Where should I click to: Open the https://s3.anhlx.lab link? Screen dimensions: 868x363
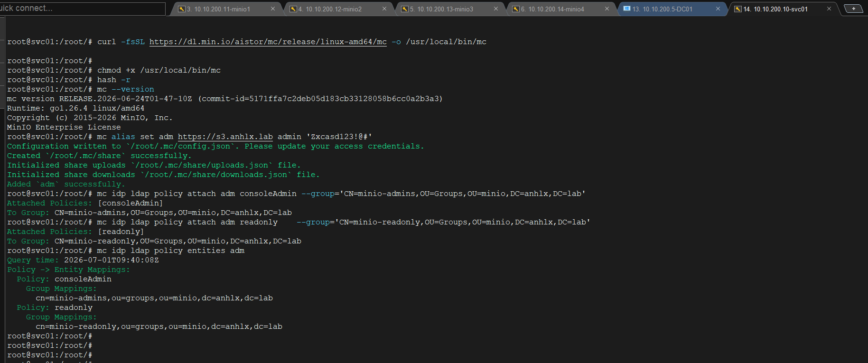[x=225, y=137]
